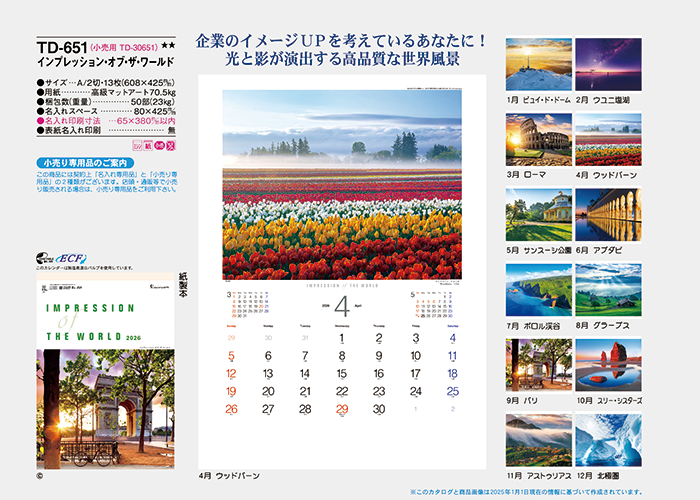This screenshot has width=700, height=500.
Task: Click the 小売用 TD-30651 product code
Action: [x=125, y=47]
